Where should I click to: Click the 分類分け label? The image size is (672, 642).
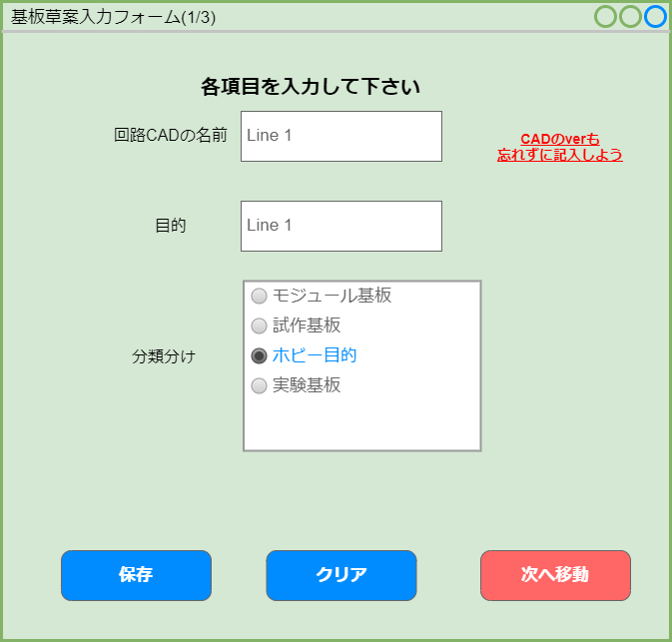(x=164, y=356)
